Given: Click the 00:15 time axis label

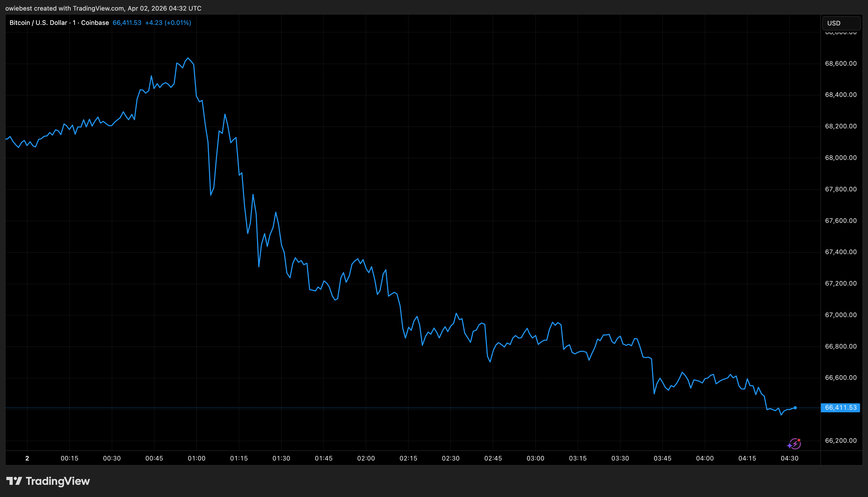Looking at the screenshot, I should click(x=70, y=458).
